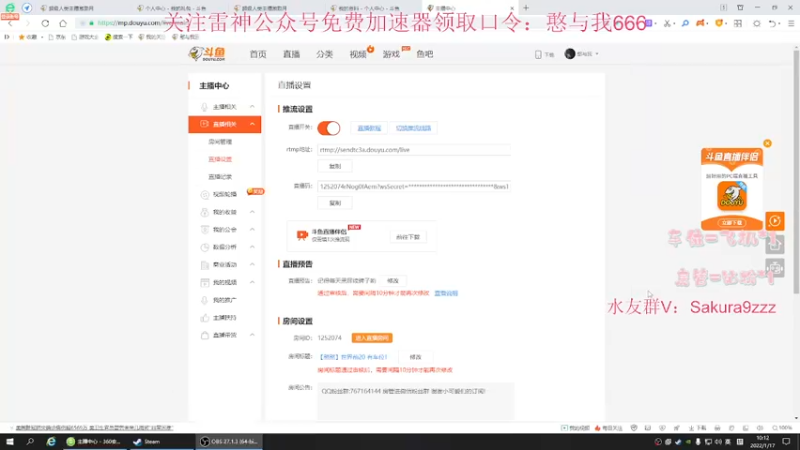The height and width of the screenshot is (450, 800).
Task: Expand the 赛业活动 sidebar section
Action: [x=252, y=264]
